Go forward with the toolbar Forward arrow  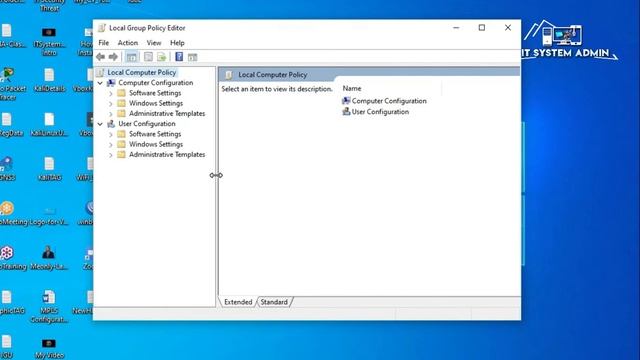pyautogui.click(x=113, y=57)
